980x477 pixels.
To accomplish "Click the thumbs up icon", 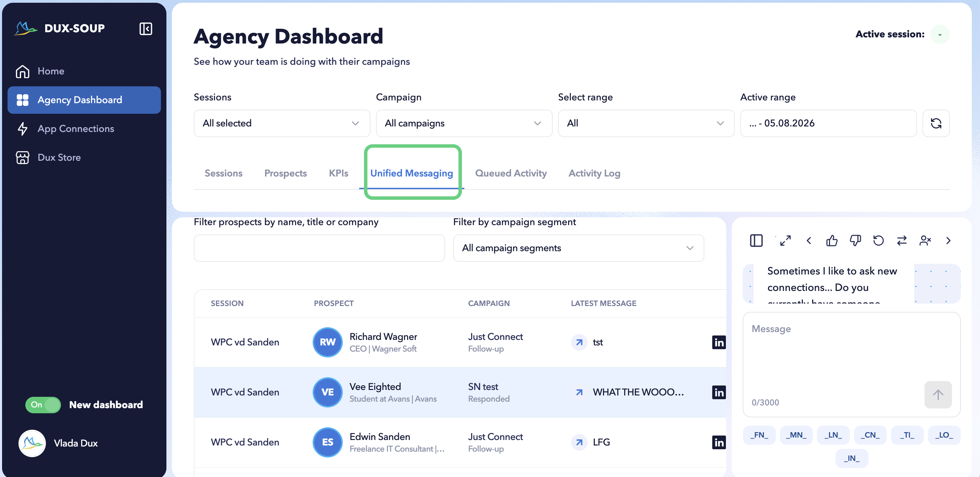I will click(x=832, y=241).
